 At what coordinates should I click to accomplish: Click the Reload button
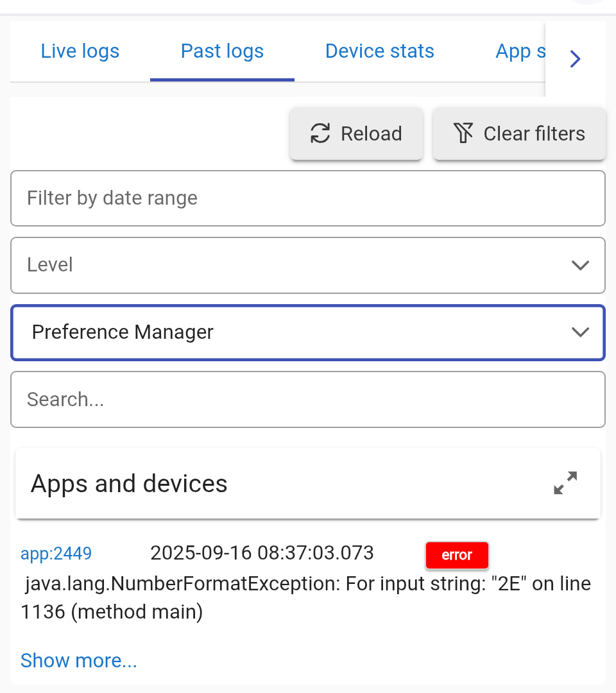(x=356, y=133)
